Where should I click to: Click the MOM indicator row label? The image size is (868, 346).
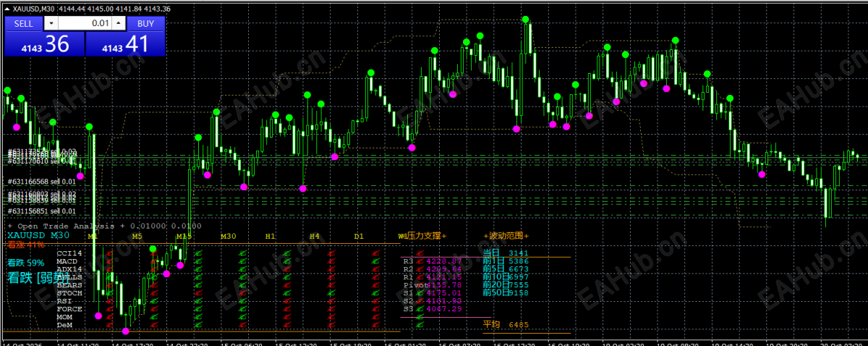[x=63, y=317]
